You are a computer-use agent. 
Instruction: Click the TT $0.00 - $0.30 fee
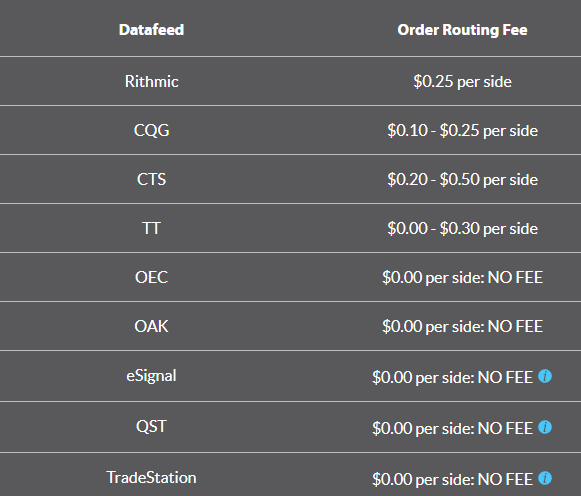click(x=462, y=229)
